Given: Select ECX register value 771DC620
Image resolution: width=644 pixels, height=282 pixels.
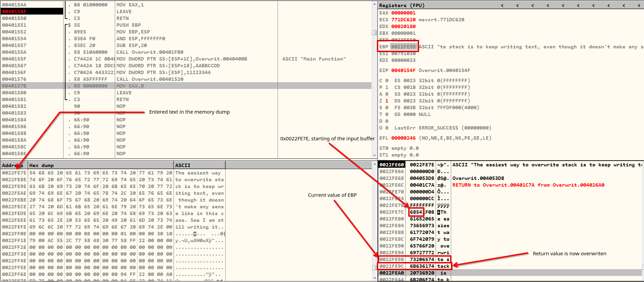Looking at the screenshot, I should coord(403,20).
